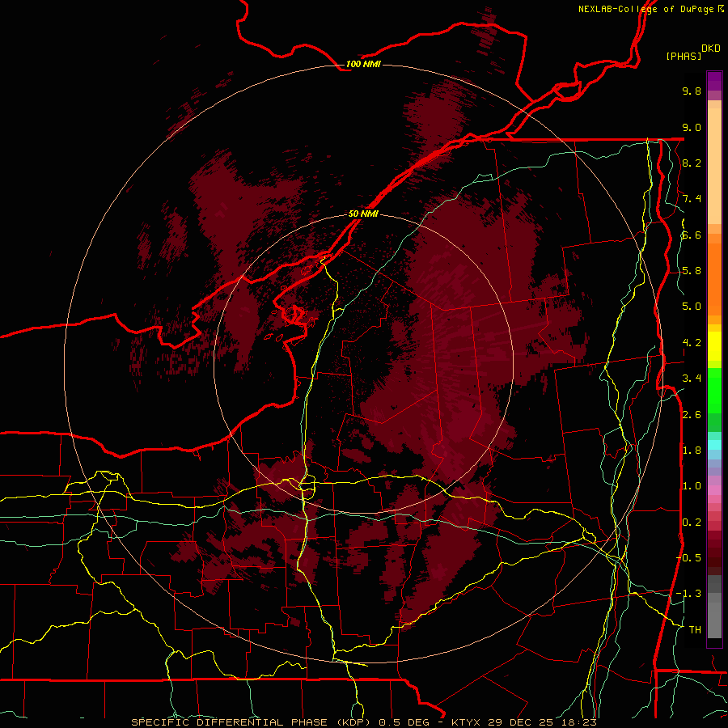Click the 5.8 value on the color scale
The height and width of the screenshot is (728, 728).
click(692, 271)
